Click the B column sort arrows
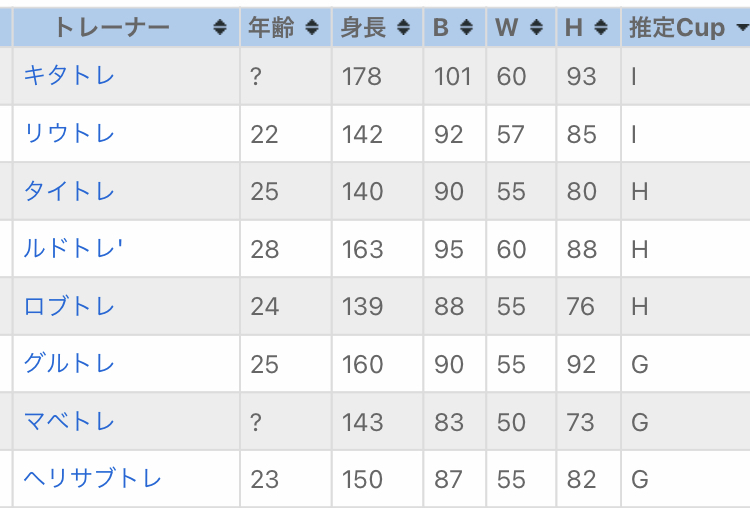This screenshot has width=750, height=508. pos(467,28)
